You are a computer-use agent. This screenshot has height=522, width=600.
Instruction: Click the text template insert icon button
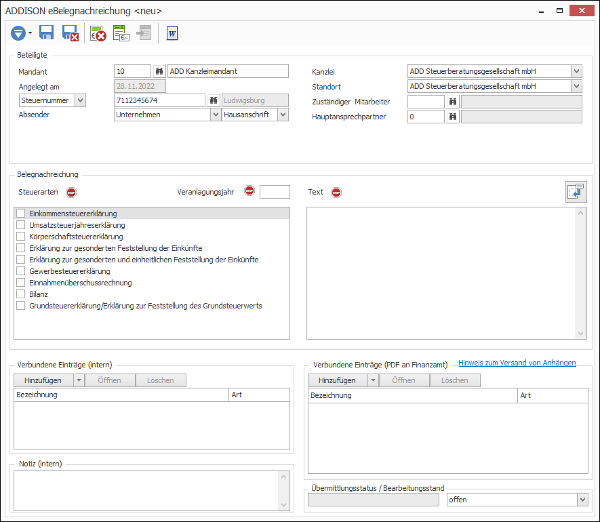[x=576, y=192]
